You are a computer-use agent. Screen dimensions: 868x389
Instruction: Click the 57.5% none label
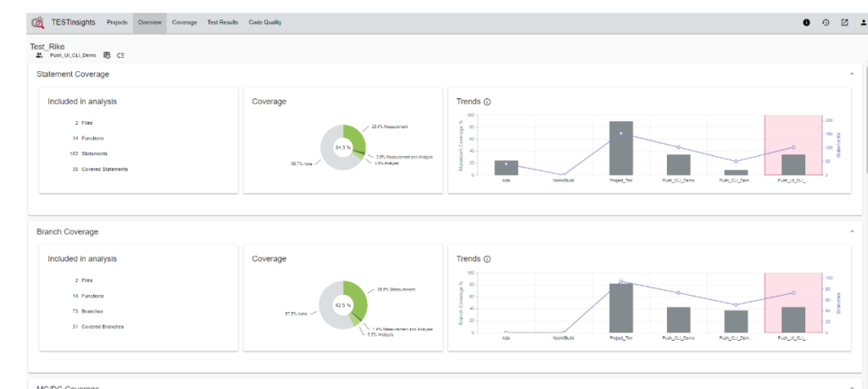(x=296, y=313)
